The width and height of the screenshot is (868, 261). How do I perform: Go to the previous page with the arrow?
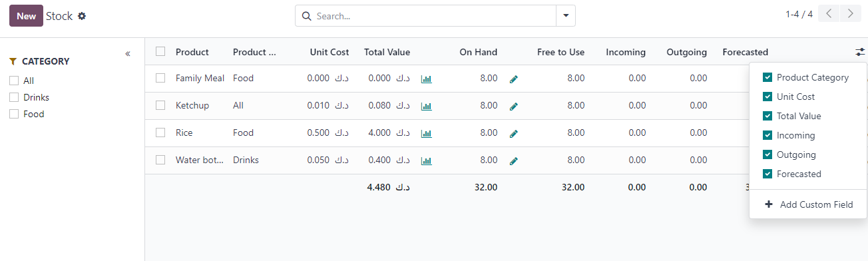point(829,14)
